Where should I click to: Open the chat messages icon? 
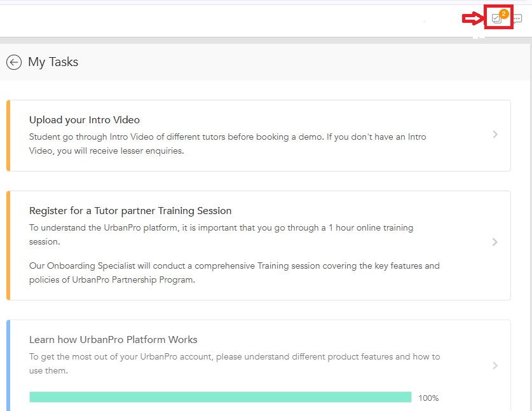pyautogui.click(x=517, y=19)
